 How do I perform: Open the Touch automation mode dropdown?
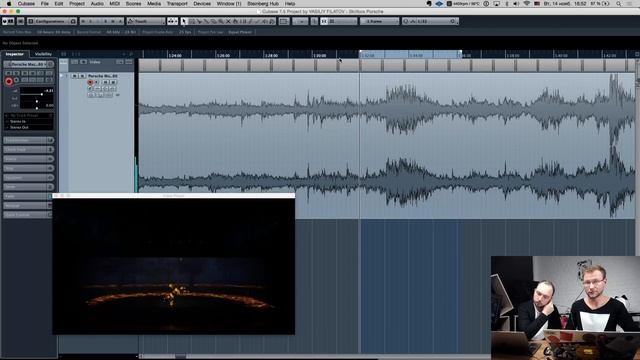(x=146, y=21)
